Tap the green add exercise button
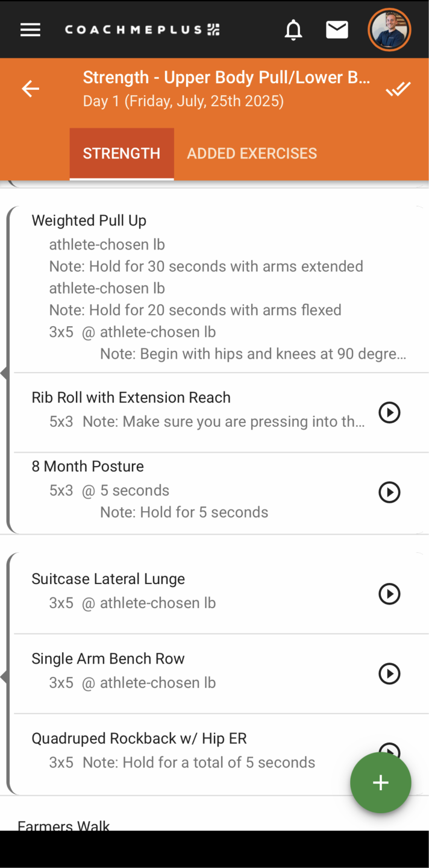This screenshot has height=868, width=429. tap(381, 782)
